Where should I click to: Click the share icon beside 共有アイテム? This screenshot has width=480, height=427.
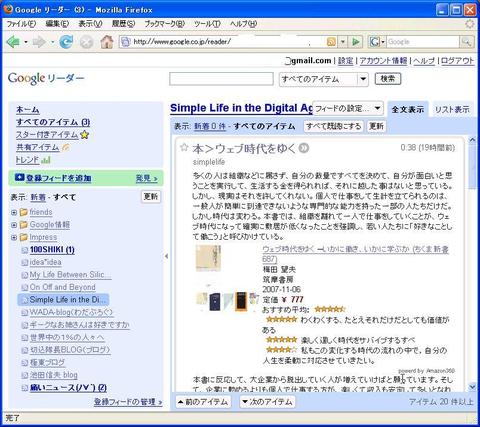pos(66,147)
